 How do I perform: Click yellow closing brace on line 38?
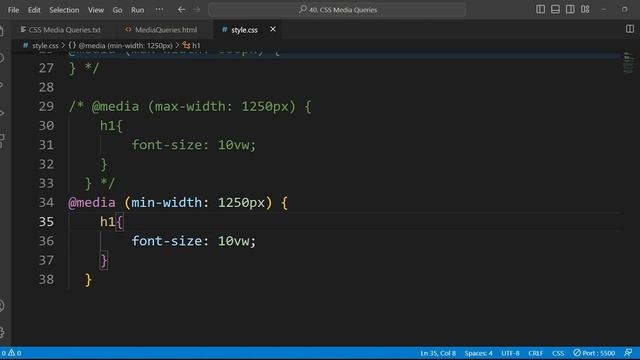[88, 280]
